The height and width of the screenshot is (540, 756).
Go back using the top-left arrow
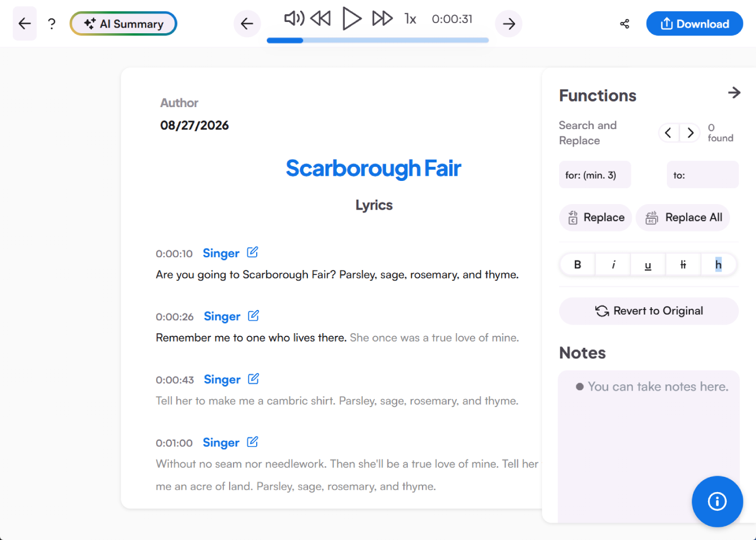[25, 24]
